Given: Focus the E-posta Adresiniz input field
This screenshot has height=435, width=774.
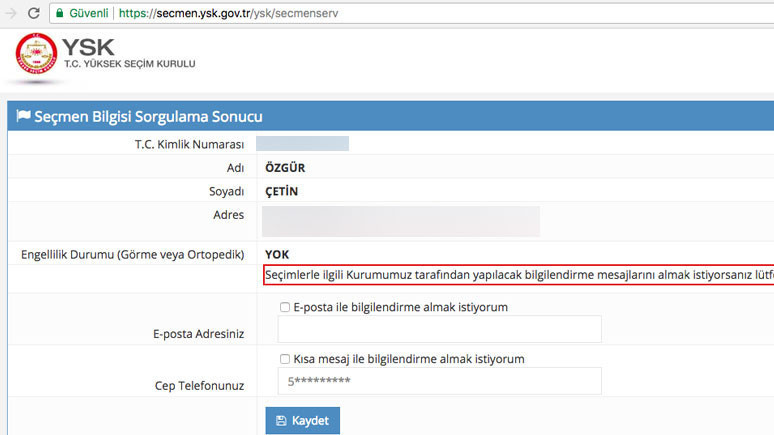Looking at the screenshot, I should (439, 329).
